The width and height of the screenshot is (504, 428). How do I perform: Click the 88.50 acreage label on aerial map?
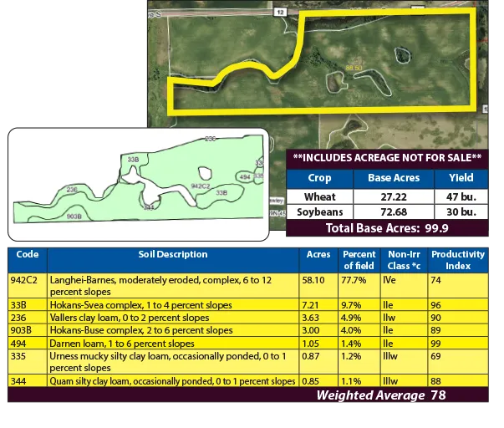coord(353,67)
